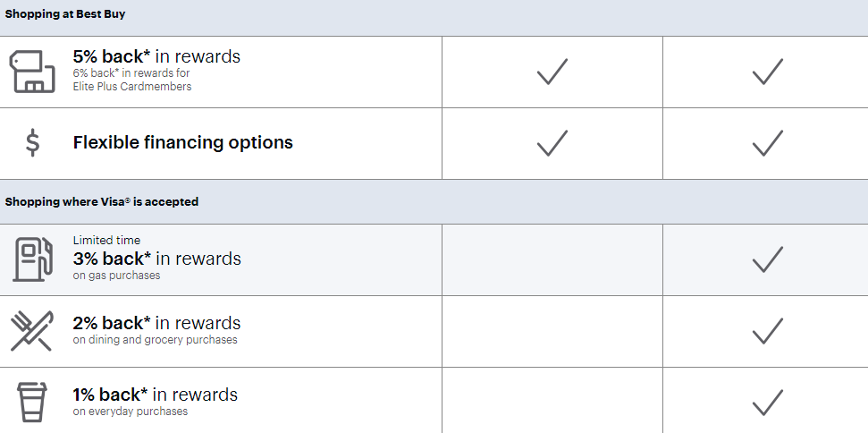Click the 'Elite Plus Cardmembers' note
The image size is (868, 433).
coord(132,87)
